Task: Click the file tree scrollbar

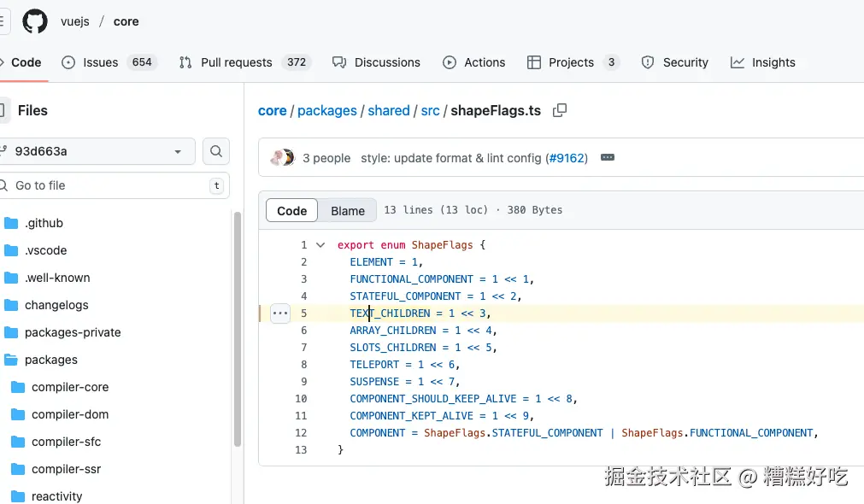Action: click(238, 329)
